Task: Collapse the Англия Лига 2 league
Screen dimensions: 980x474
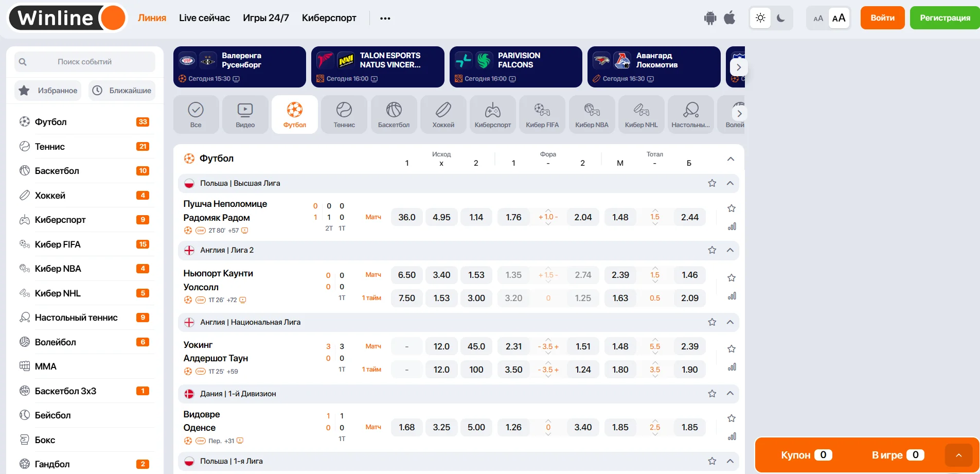Action: click(x=730, y=250)
